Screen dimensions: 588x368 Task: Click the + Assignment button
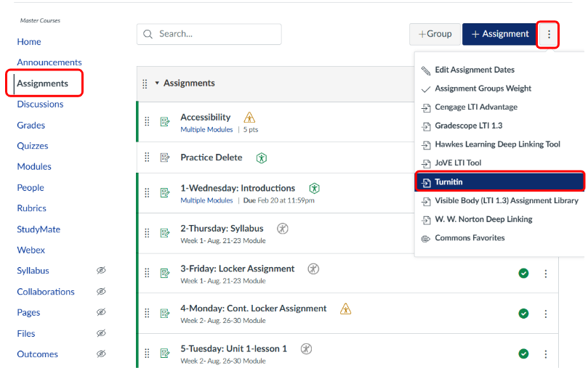coord(499,34)
